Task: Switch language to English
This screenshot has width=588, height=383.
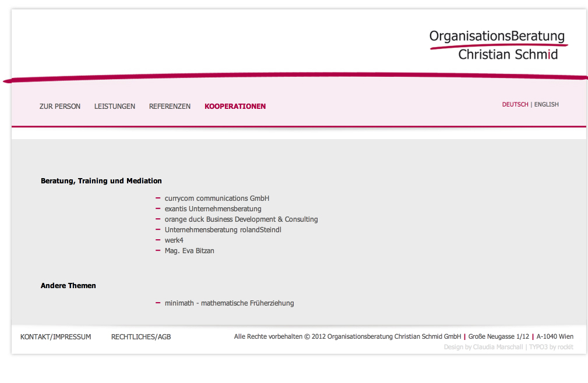Action: click(546, 105)
